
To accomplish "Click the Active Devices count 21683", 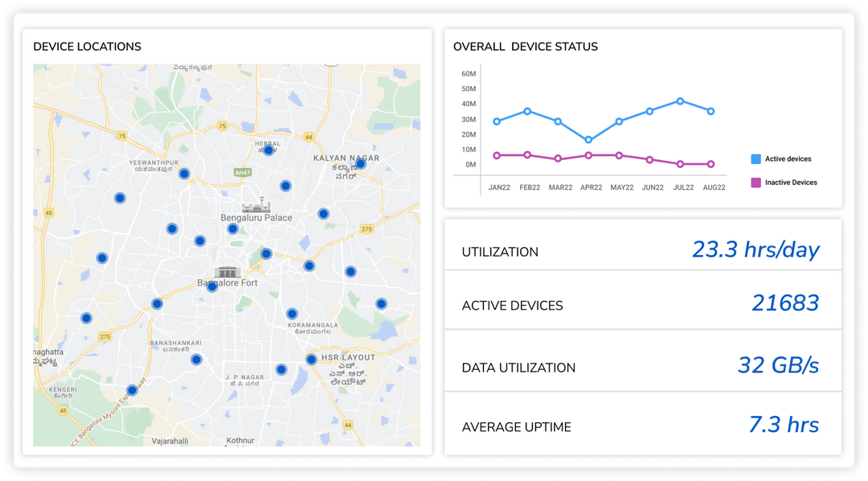I will 787,302.
